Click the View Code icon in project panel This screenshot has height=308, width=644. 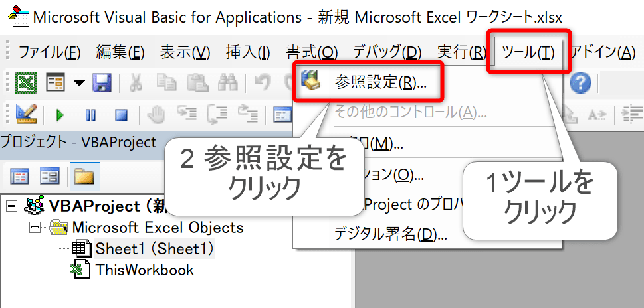[21, 177]
